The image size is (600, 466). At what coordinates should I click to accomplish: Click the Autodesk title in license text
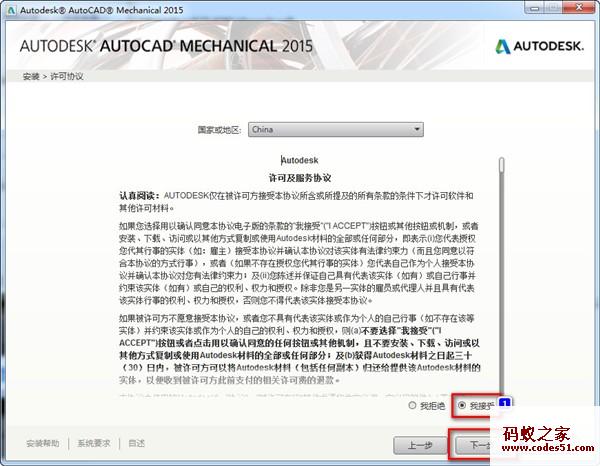click(300, 160)
